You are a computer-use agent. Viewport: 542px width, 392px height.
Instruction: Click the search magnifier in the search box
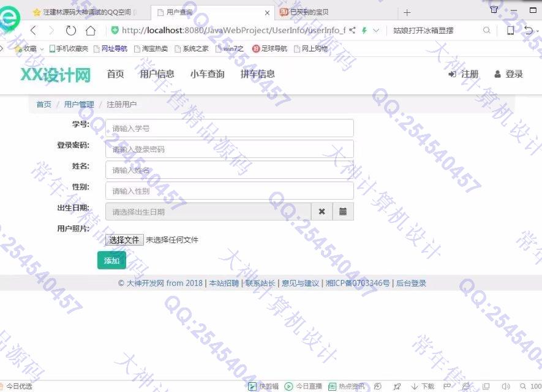click(487, 30)
